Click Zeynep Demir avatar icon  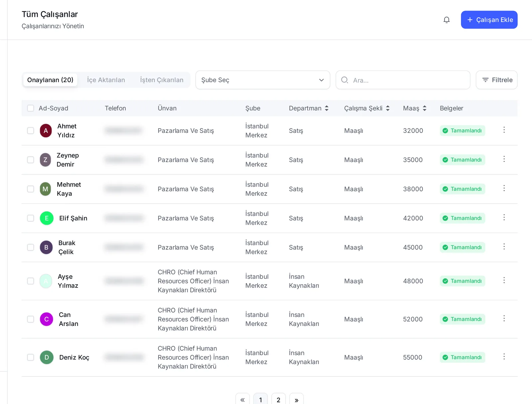click(46, 160)
